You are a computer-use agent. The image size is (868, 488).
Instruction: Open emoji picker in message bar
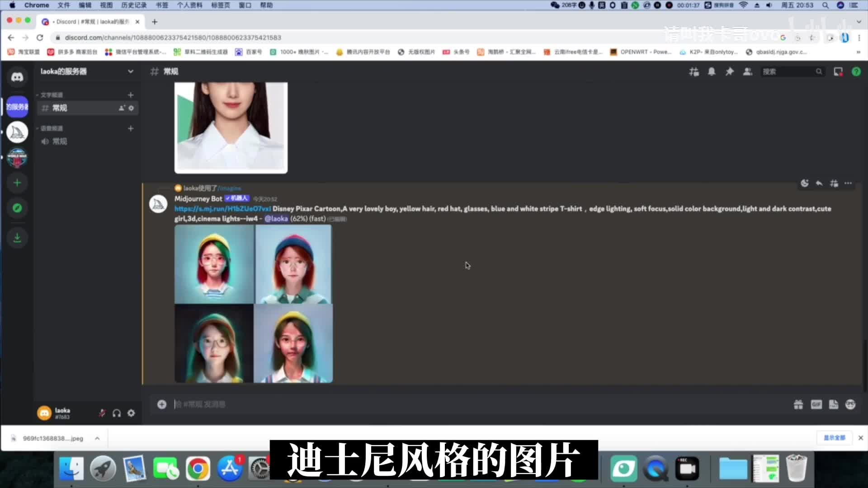click(x=850, y=404)
